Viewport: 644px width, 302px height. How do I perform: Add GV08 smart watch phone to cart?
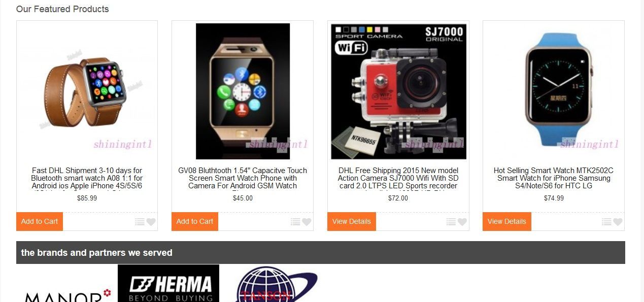tap(195, 221)
